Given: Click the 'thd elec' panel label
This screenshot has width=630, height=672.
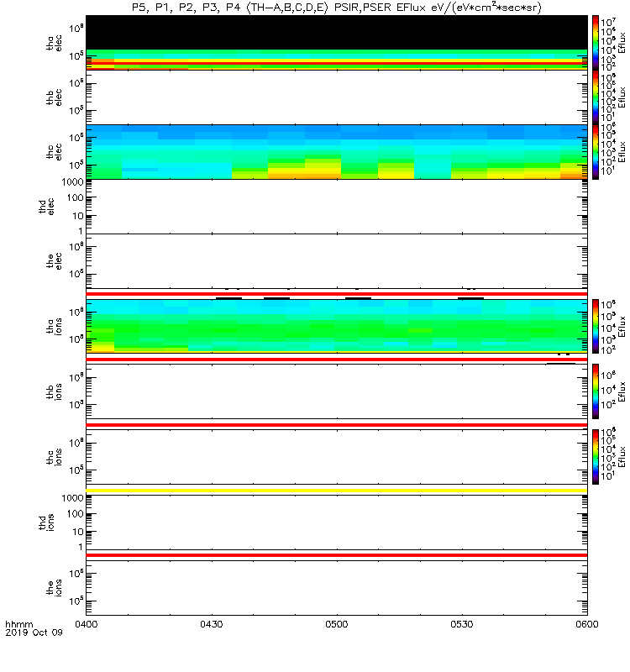Looking at the screenshot, I should (46, 206).
